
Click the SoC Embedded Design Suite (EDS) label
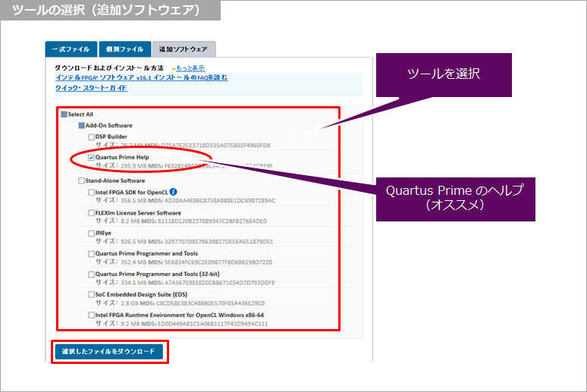click(141, 294)
